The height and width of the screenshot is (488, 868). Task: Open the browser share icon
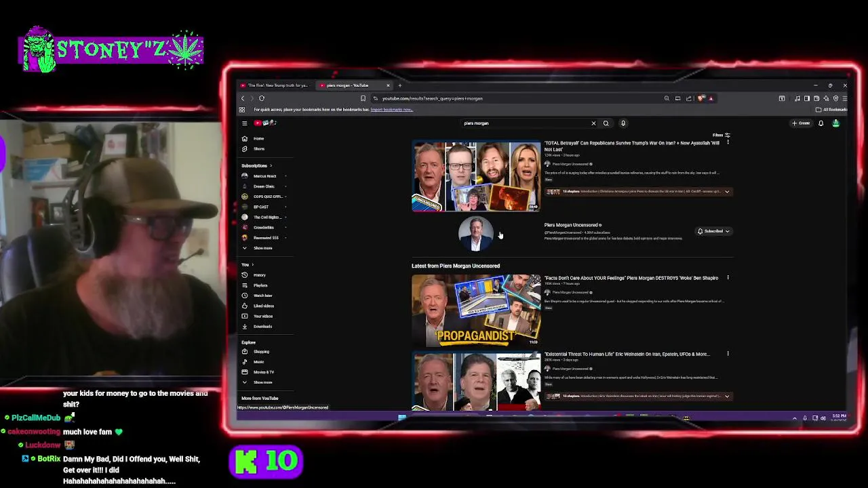689,98
